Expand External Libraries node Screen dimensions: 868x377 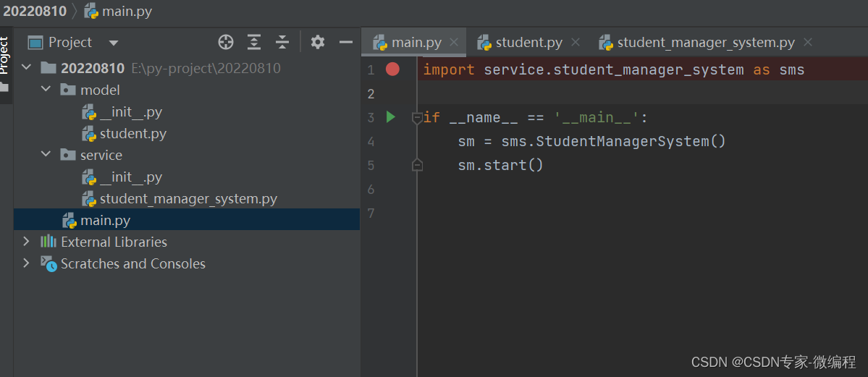[26, 242]
